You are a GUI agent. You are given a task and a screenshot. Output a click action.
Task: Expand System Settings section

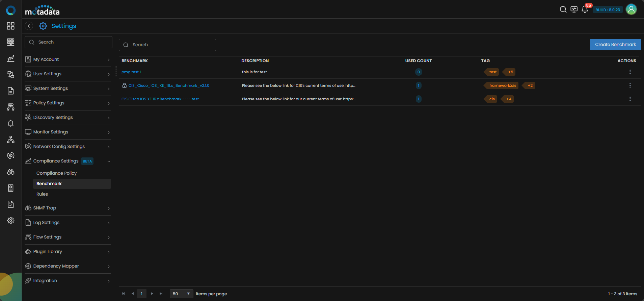pyautogui.click(x=68, y=89)
